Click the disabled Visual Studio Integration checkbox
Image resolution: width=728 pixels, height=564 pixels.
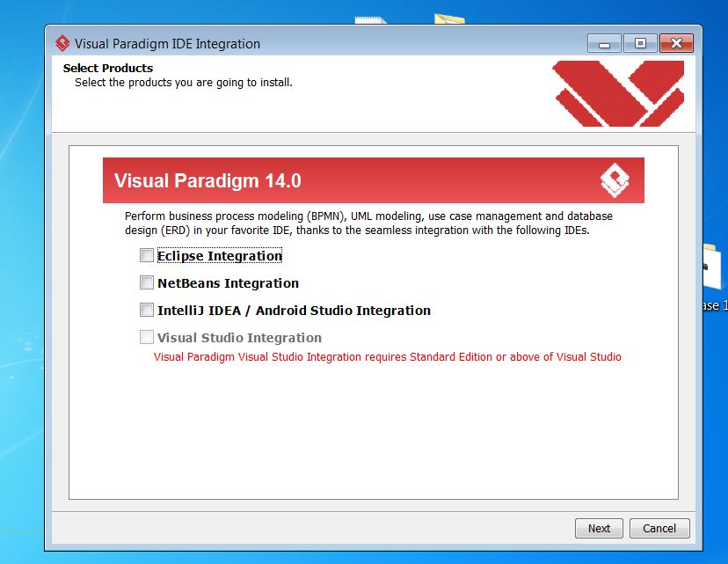(x=147, y=337)
